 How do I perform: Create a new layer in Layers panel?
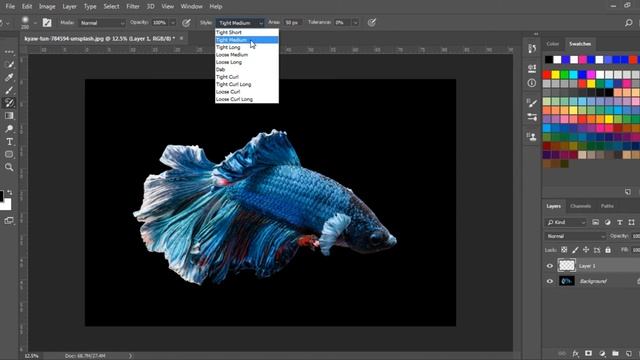pos(629,353)
